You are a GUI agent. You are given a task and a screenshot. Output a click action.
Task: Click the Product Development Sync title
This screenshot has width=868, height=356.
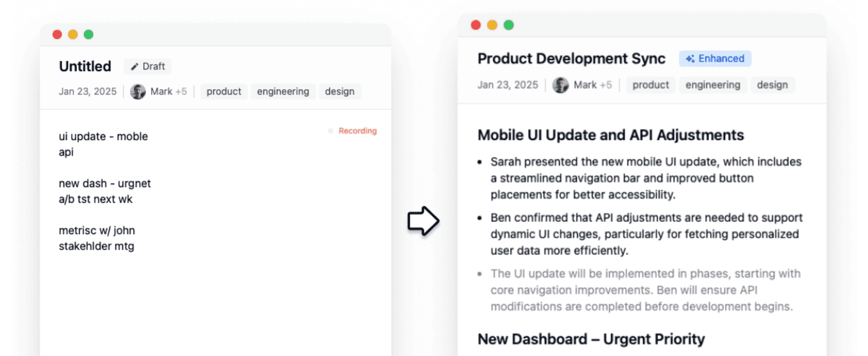pyautogui.click(x=571, y=59)
